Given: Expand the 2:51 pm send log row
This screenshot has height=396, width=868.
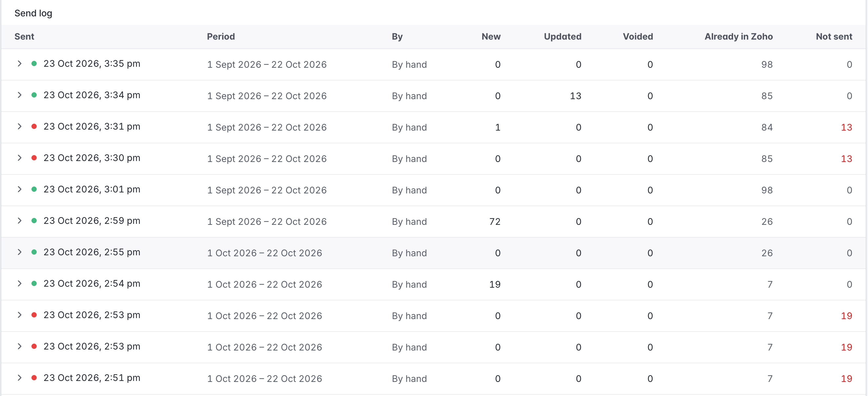Looking at the screenshot, I should pyautogui.click(x=20, y=377).
